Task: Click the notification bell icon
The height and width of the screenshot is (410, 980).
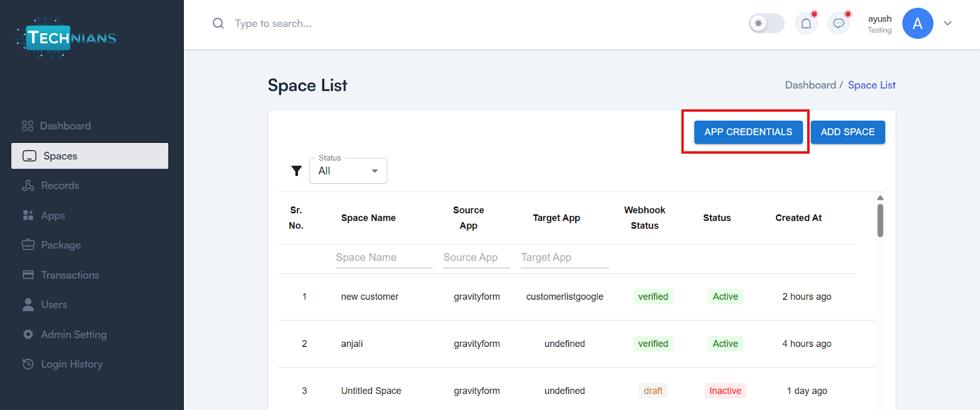Action: (806, 24)
